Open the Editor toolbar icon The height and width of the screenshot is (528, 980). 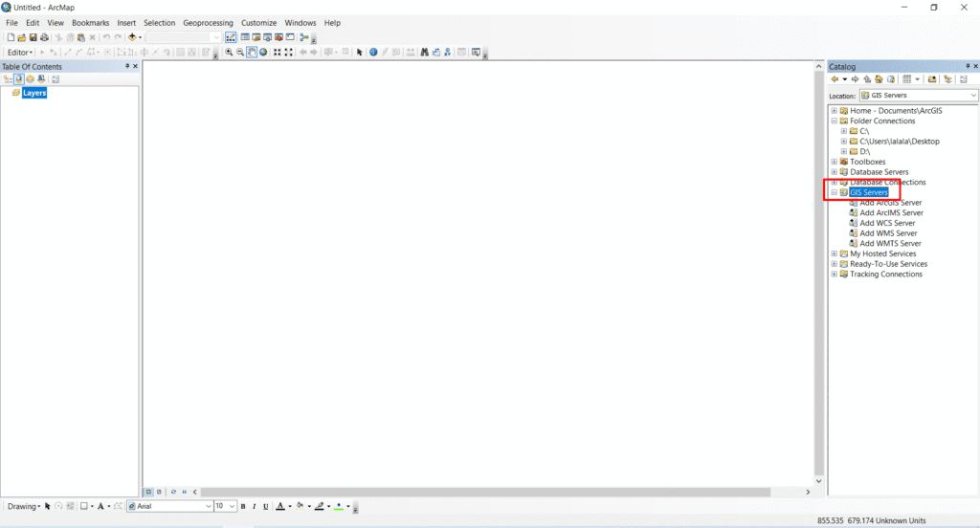231,37
